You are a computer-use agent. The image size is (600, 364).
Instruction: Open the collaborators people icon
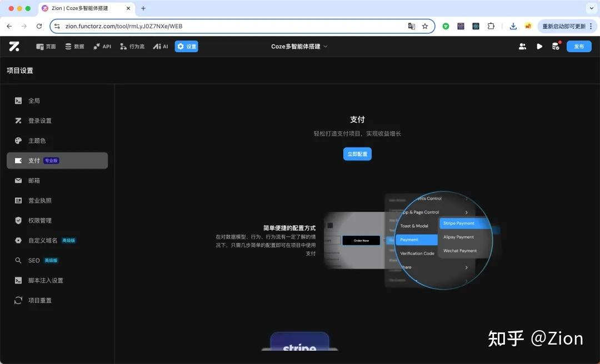tap(522, 46)
